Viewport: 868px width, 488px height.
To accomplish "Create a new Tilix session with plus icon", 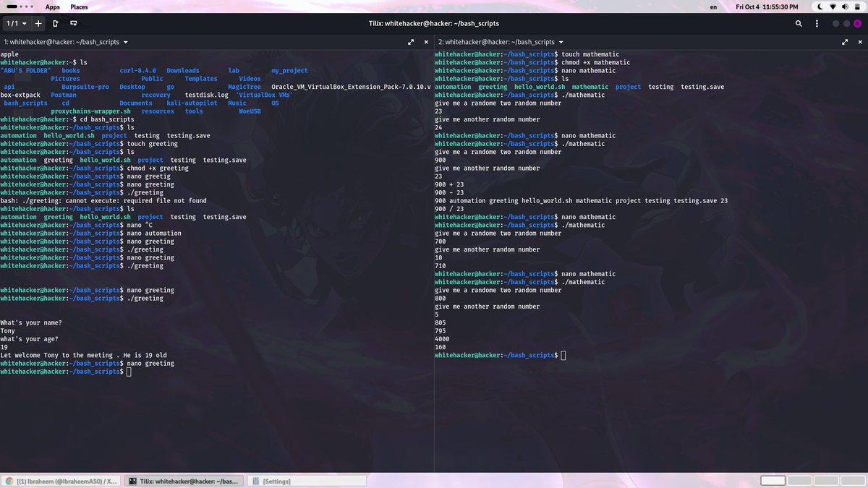I will click(38, 23).
